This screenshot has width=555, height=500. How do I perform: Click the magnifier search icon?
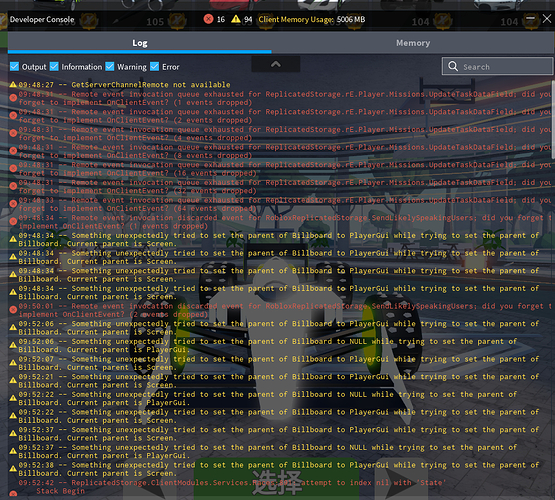[x=453, y=66]
